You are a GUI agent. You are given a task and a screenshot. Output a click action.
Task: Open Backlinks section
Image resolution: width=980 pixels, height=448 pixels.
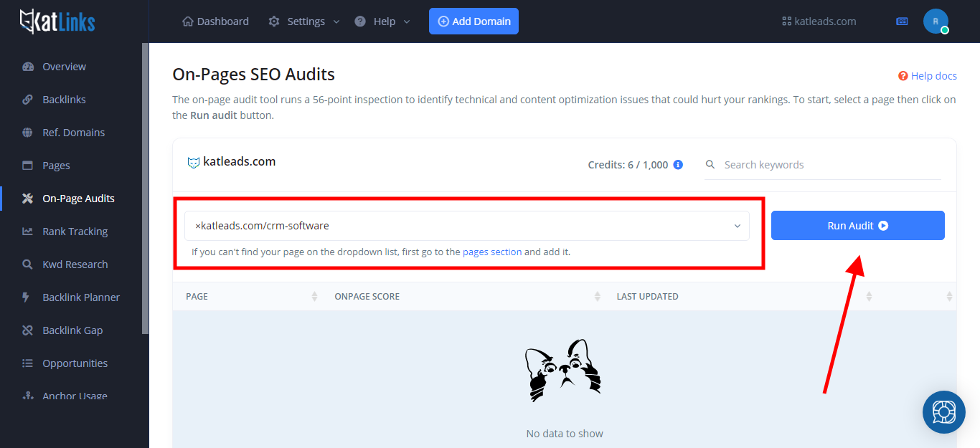[x=64, y=100]
